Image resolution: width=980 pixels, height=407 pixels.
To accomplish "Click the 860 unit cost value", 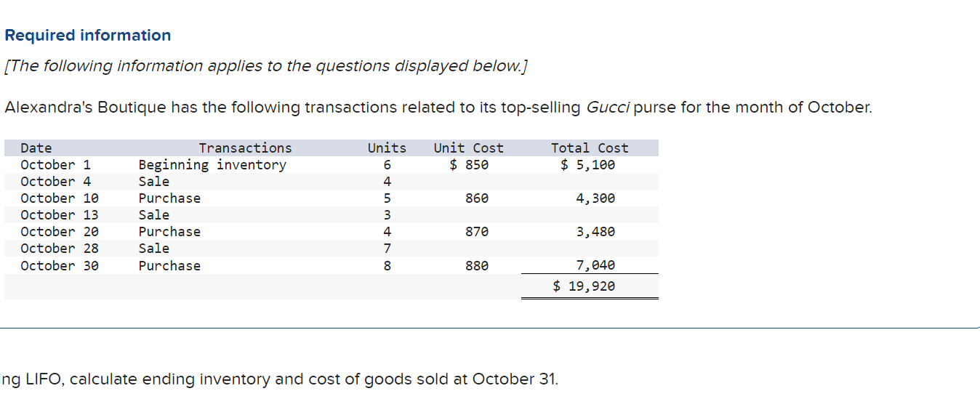I will point(477,198).
